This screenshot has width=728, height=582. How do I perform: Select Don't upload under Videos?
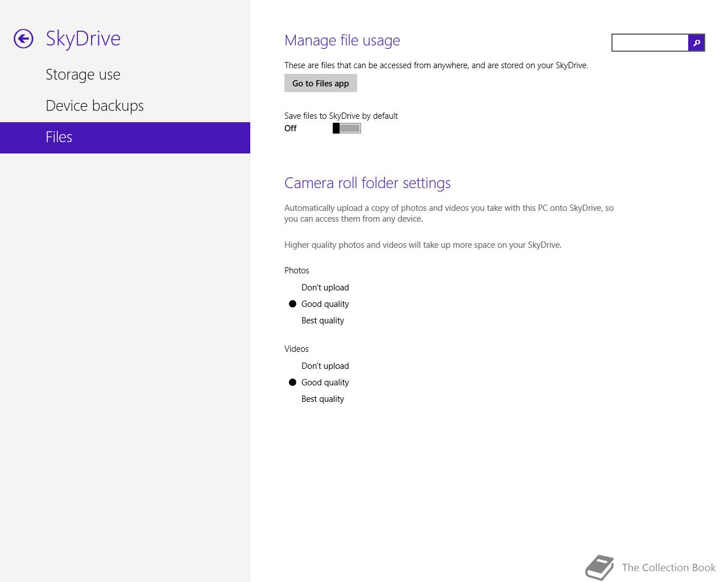(x=325, y=366)
